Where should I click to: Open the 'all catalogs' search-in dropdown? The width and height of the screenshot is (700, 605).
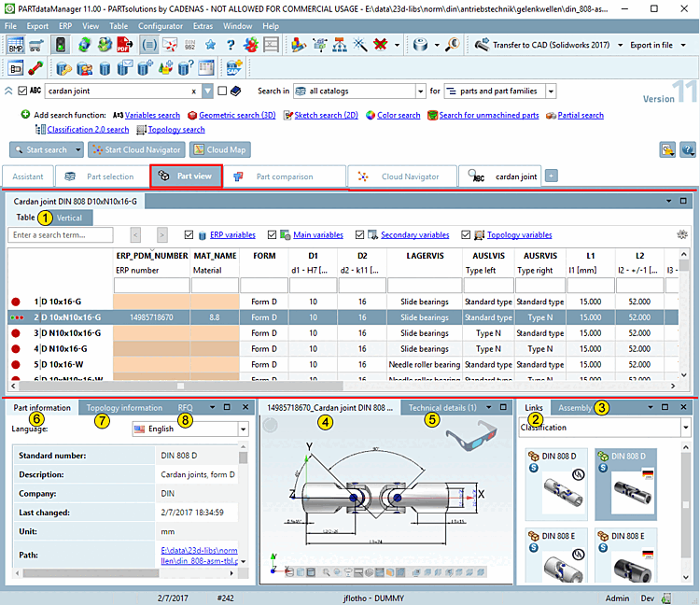421,91
